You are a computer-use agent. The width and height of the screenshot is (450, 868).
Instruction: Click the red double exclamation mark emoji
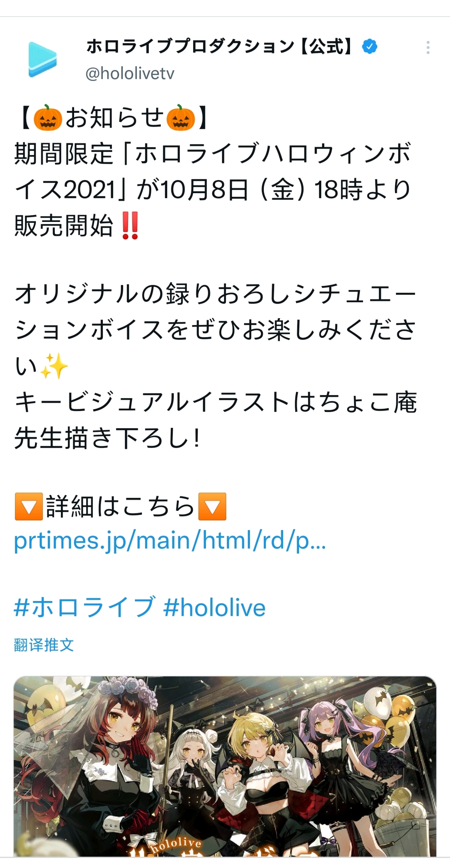(x=130, y=226)
